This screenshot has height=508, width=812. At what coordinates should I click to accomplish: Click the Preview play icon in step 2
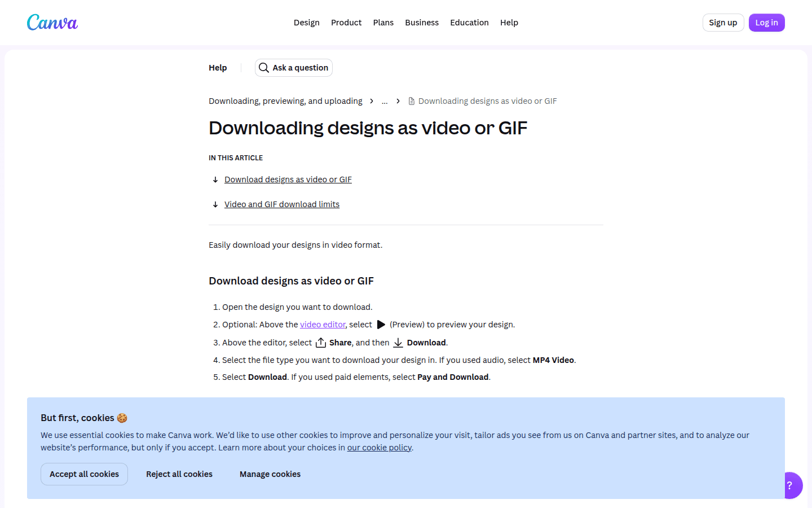pos(381,325)
